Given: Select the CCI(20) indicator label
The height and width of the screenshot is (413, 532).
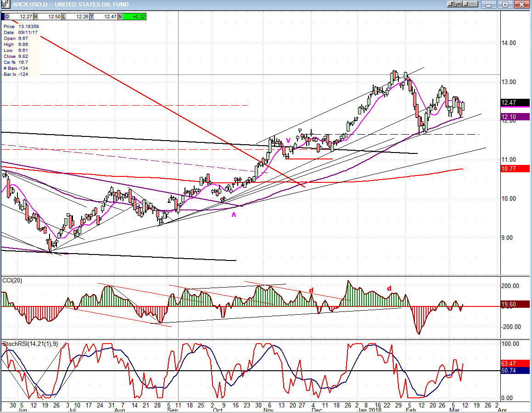Looking at the screenshot, I should (x=13, y=280).
